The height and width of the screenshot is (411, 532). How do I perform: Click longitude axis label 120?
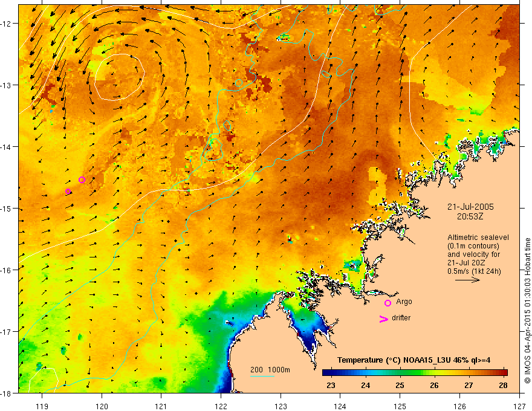coord(102,406)
